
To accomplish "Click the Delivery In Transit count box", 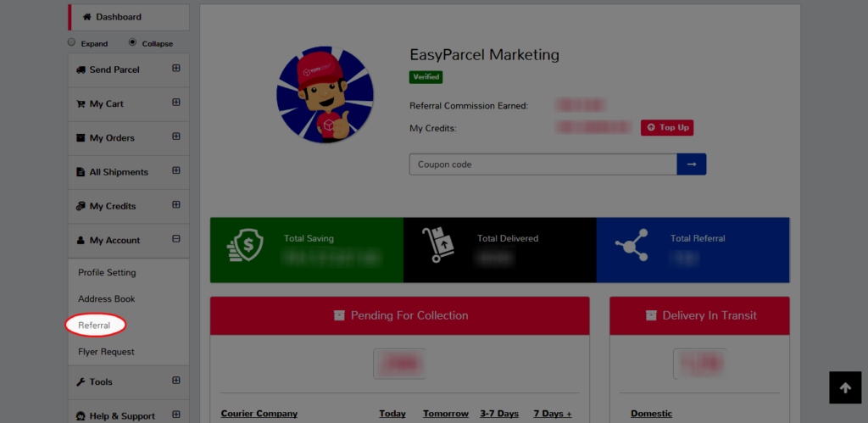I will coord(699,364).
